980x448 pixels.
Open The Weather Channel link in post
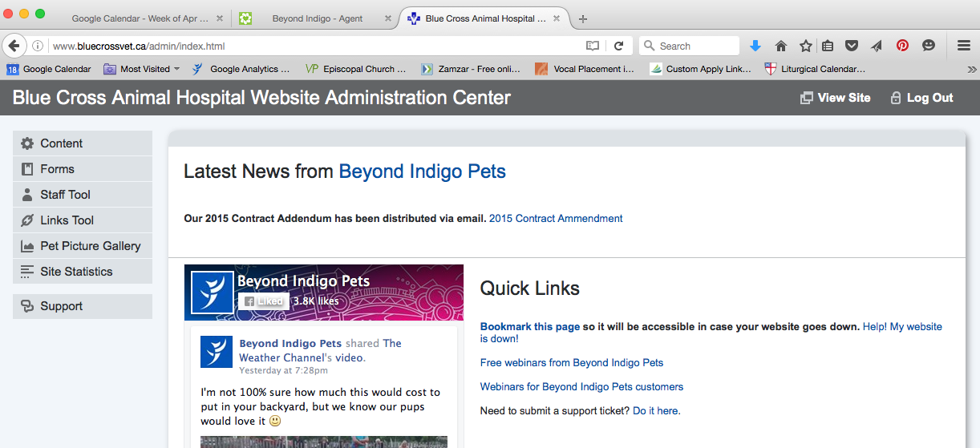(320, 350)
